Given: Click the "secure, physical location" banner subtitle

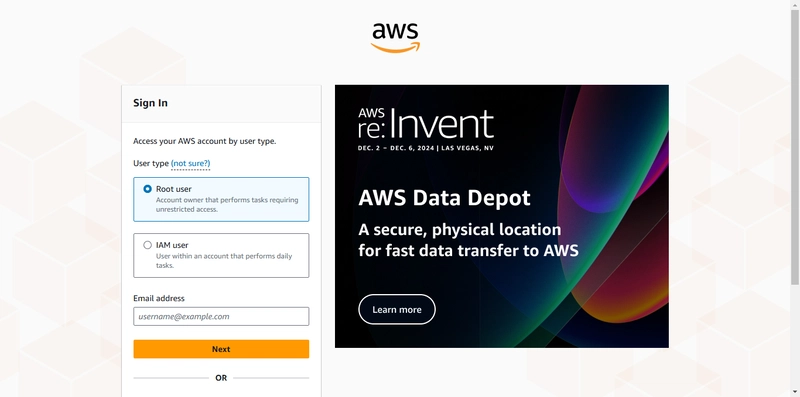Looking at the screenshot, I should point(468,240).
